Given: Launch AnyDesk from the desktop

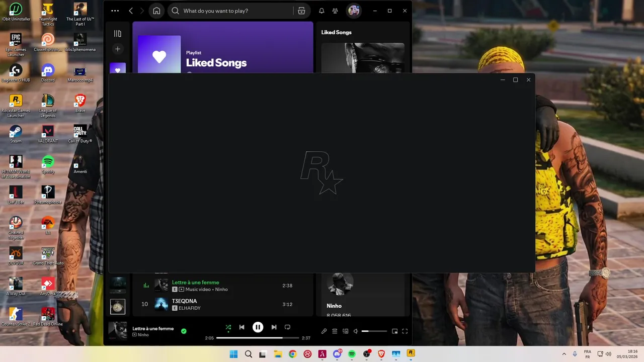Looking at the screenshot, I should 48,287.
